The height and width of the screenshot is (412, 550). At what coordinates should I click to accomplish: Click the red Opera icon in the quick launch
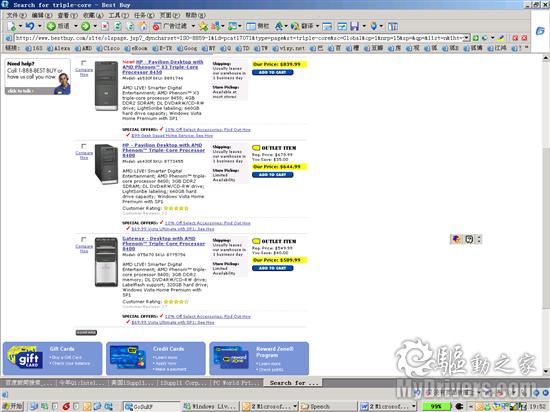(66, 406)
